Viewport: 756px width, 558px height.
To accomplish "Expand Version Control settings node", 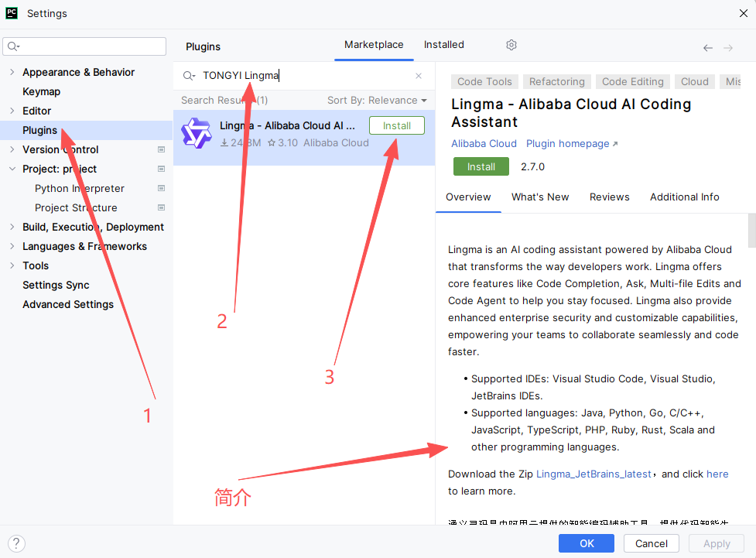I will 12,149.
